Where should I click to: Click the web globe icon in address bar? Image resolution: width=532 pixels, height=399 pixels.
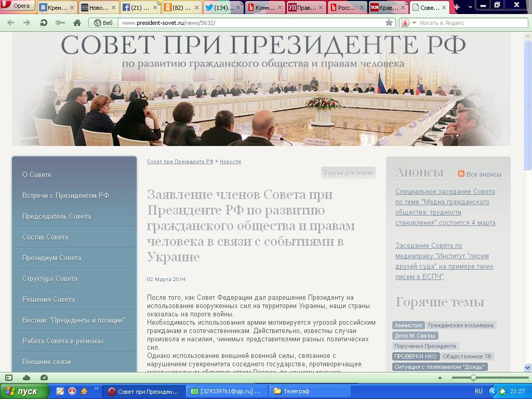point(97,23)
